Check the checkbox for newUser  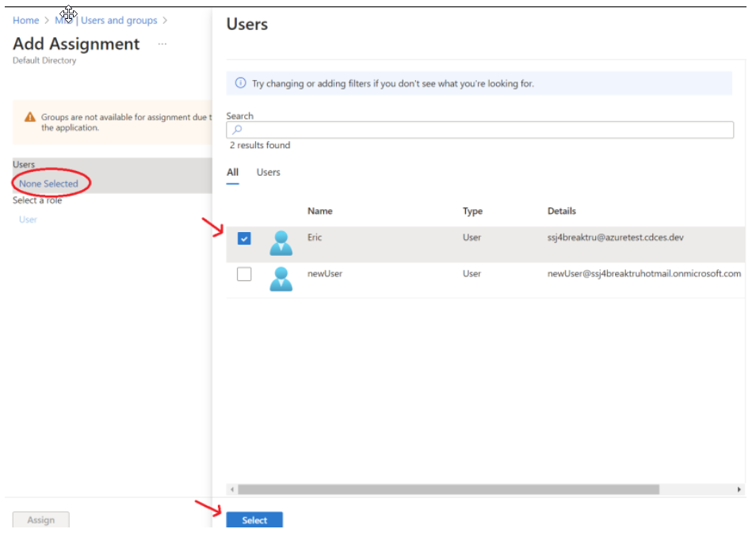(244, 274)
